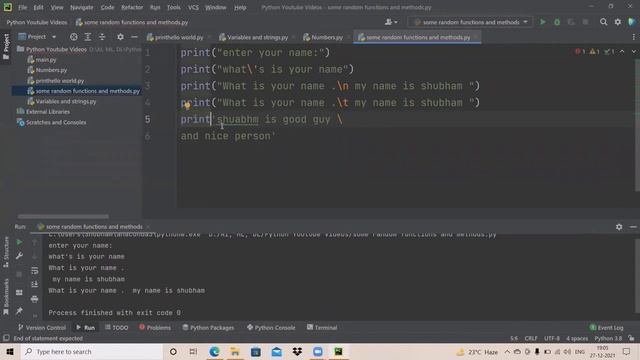Open the Bookmarks sidebar tab

point(6,297)
